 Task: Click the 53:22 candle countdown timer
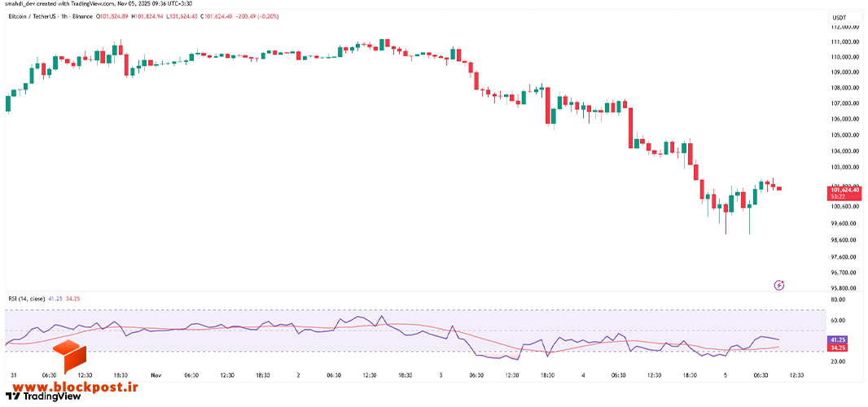click(x=836, y=196)
